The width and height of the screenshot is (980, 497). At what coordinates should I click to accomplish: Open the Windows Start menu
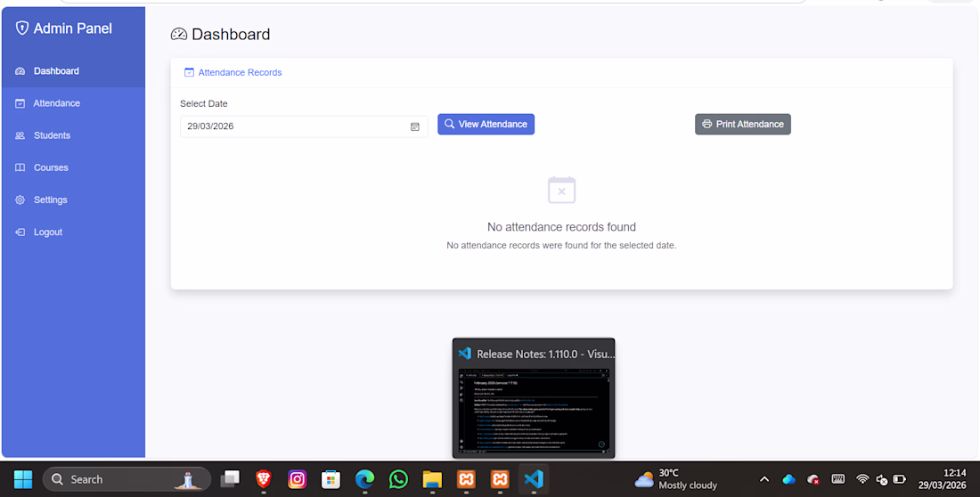pos(23,479)
